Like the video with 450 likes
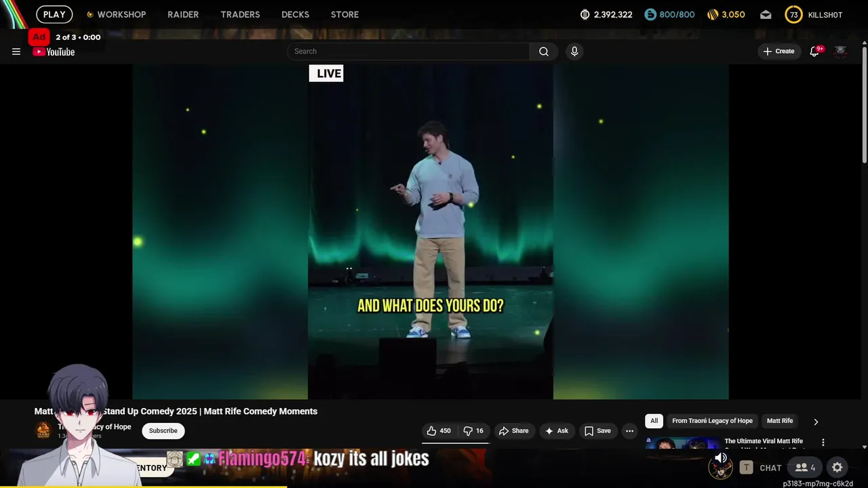868x488 pixels. (x=439, y=431)
